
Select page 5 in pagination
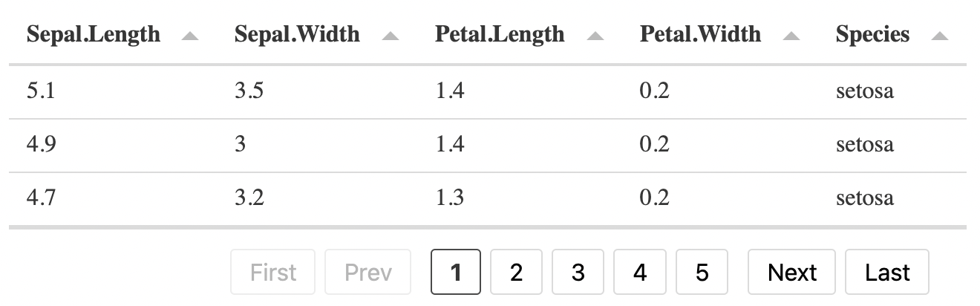click(702, 273)
